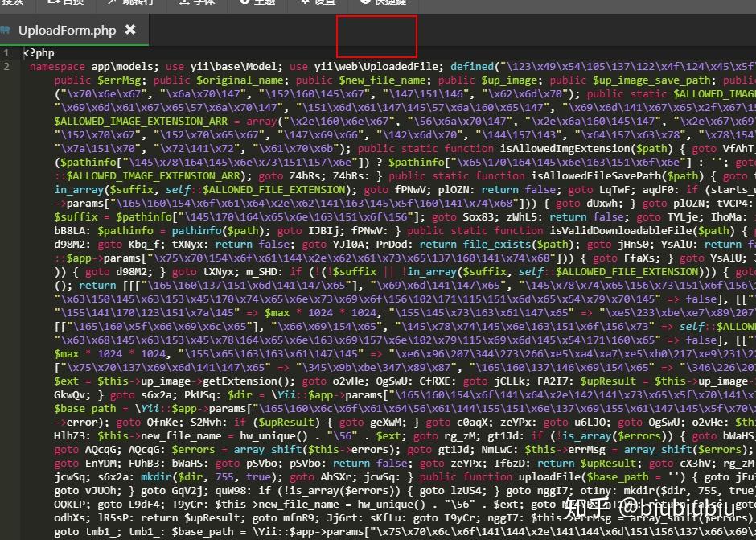Click line number 2 in the gutter
This screenshot has height=540, width=756.
point(6,67)
